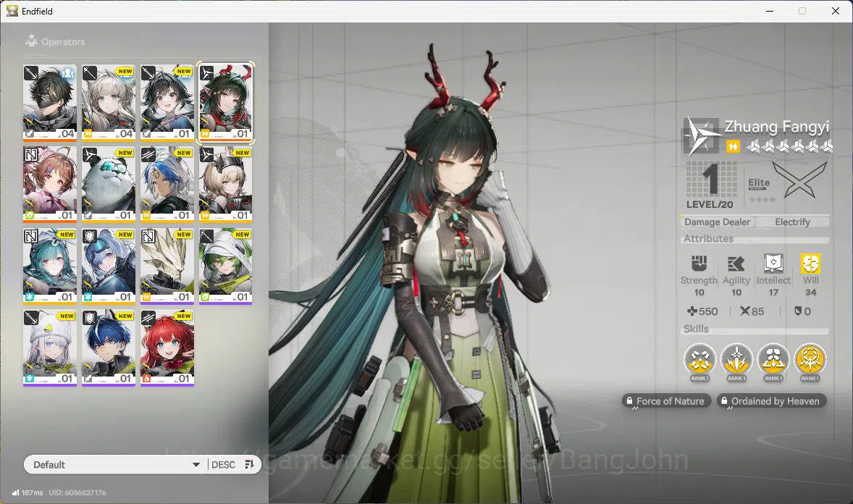Click the yellow element icon under name
The width and height of the screenshot is (853, 504).
[x=733, y=146]
